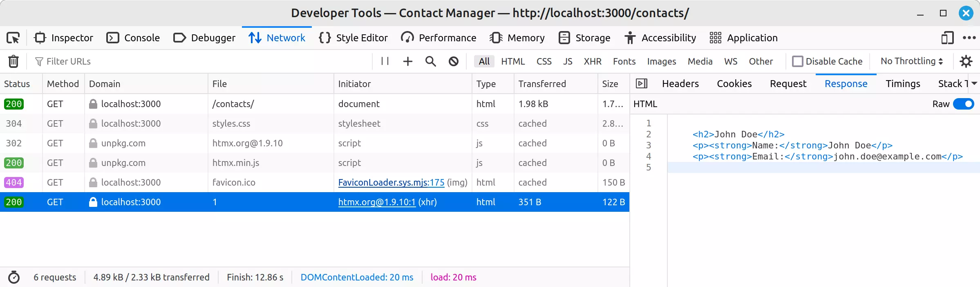Open FaviconLoader.sys.mjs:175 initiator link
Viewport: 980px width, 287px height.
coord(391,182)
